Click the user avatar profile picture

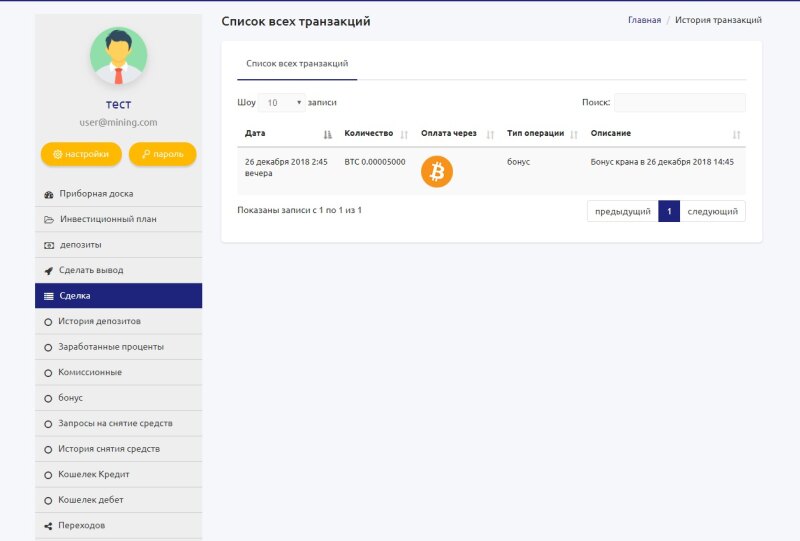click(x=118, y=56)
